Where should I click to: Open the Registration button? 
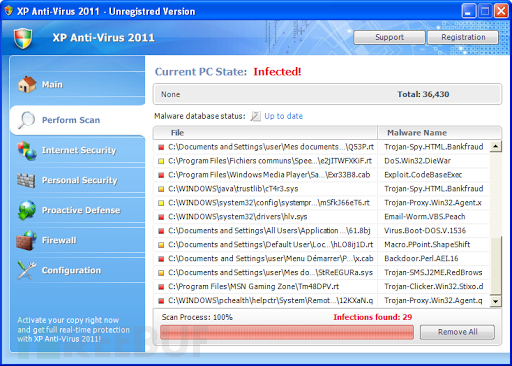click(x=463, y=37)
